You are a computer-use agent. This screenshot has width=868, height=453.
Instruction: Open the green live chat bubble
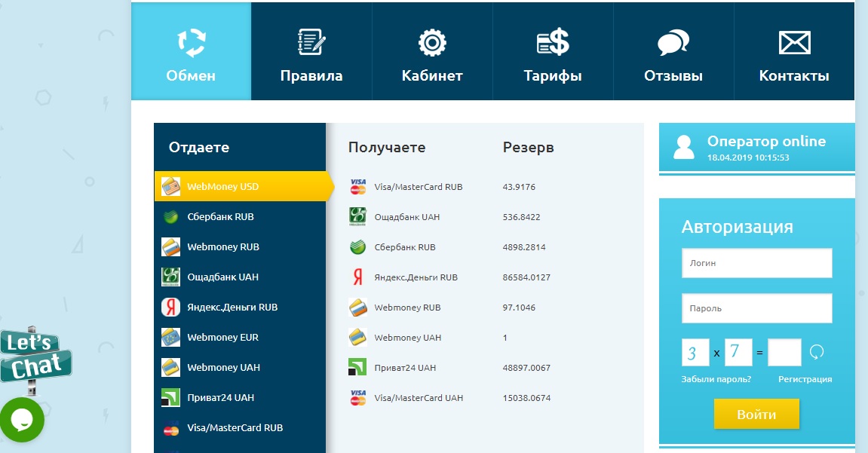pyautogui.click(x=22, y=420)
